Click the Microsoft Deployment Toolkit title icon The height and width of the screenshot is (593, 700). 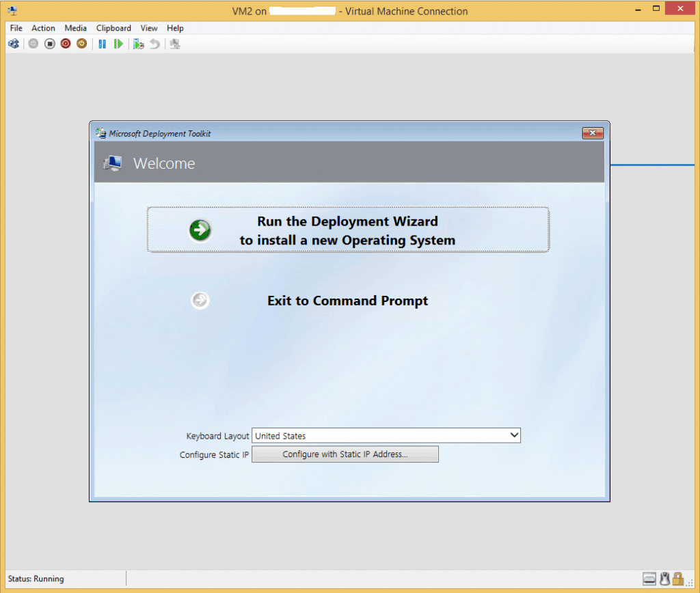coord(101,133)
